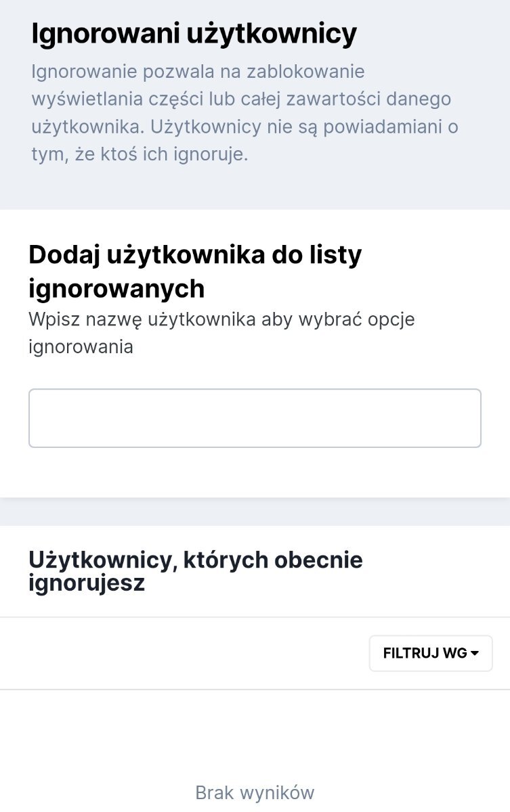Click the "Dodaj użytkownika do listy ignorowanych" heading
Screen dimensions: 510x812
[x=195, y=271]
